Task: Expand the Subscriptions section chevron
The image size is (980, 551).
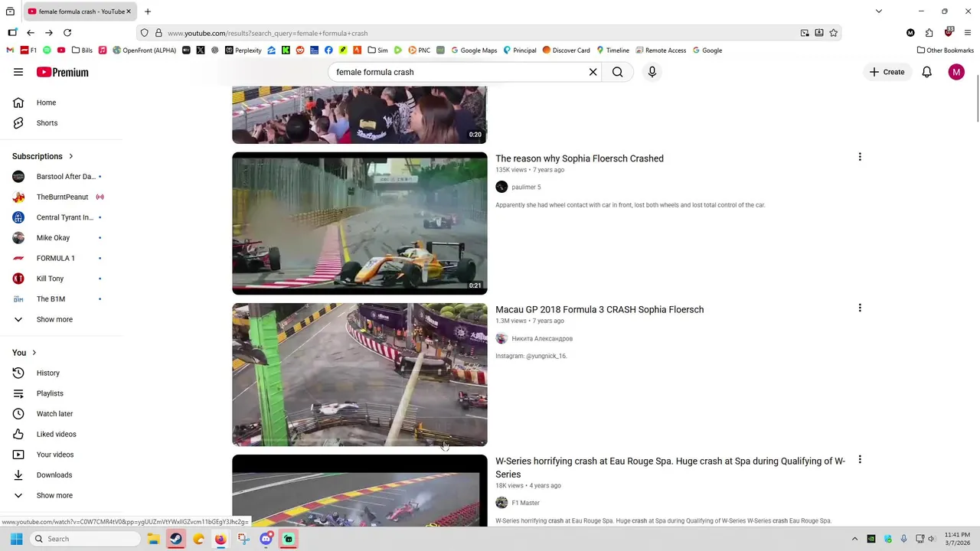Action: pyautogui.click(x=71, y=156)
